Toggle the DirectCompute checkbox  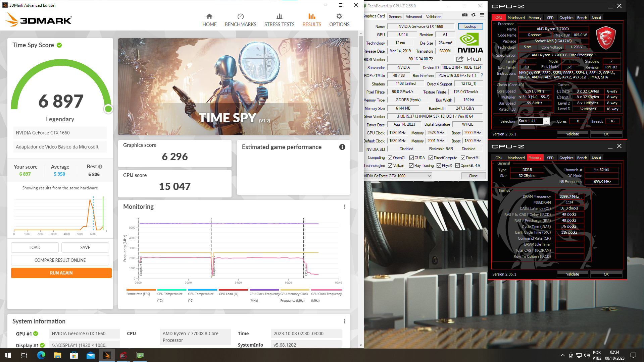tap(431, 158)
